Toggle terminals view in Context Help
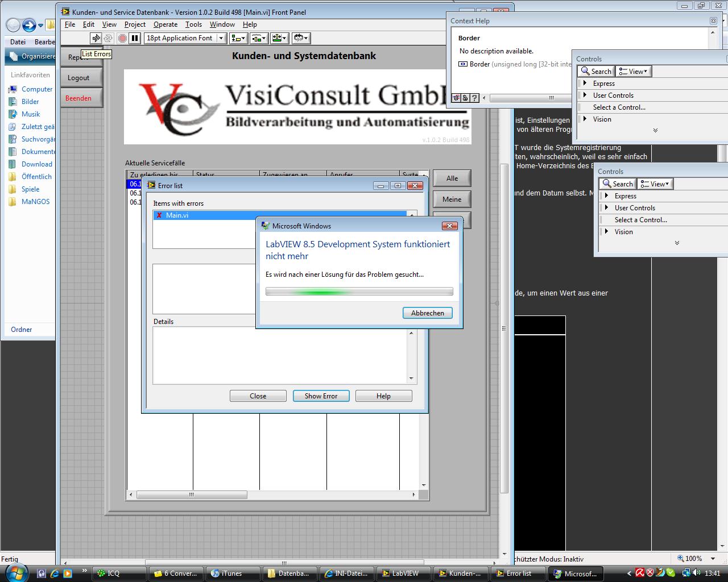Image resolution: width=728 pixels, height=582 pixels. [x=456, y=98]
